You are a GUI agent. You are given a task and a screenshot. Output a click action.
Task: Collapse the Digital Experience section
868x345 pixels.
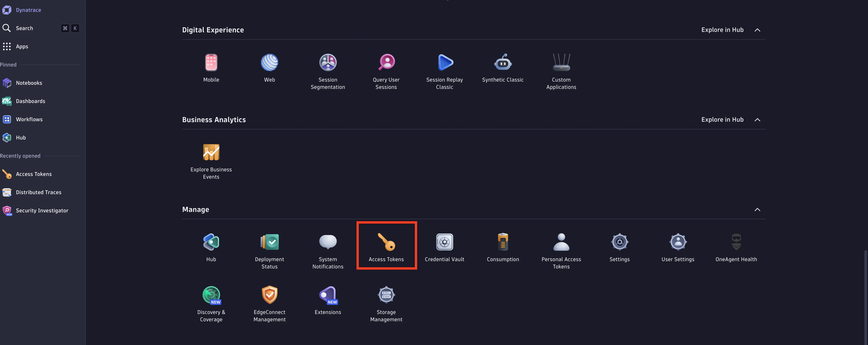click(x=757, y=30)
